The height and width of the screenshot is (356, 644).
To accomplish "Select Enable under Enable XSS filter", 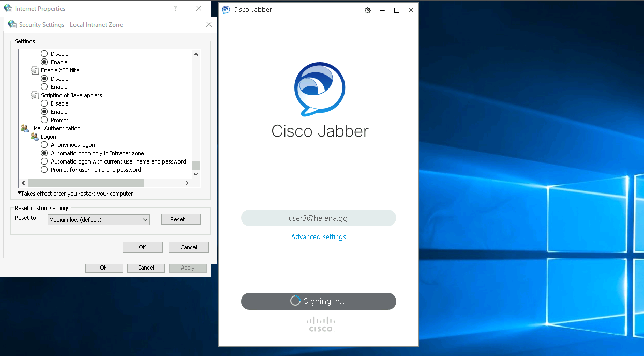I will click(44, 87).
